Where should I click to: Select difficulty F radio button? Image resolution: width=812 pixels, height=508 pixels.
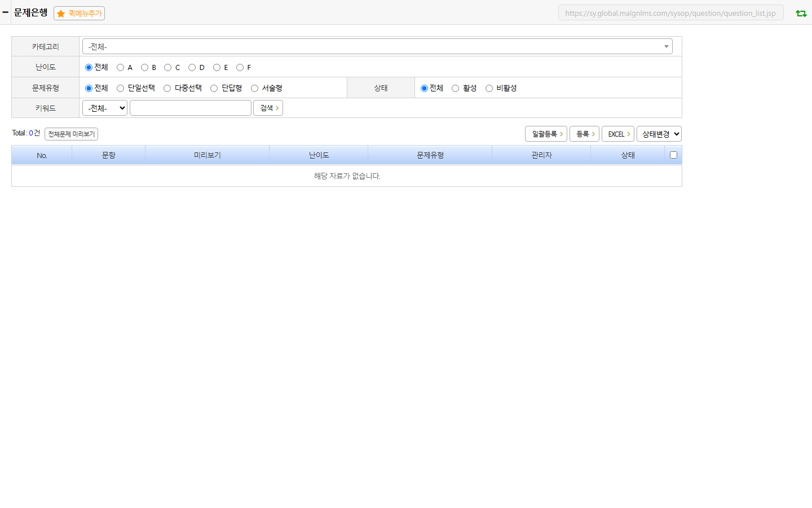[x=240, y=68]
